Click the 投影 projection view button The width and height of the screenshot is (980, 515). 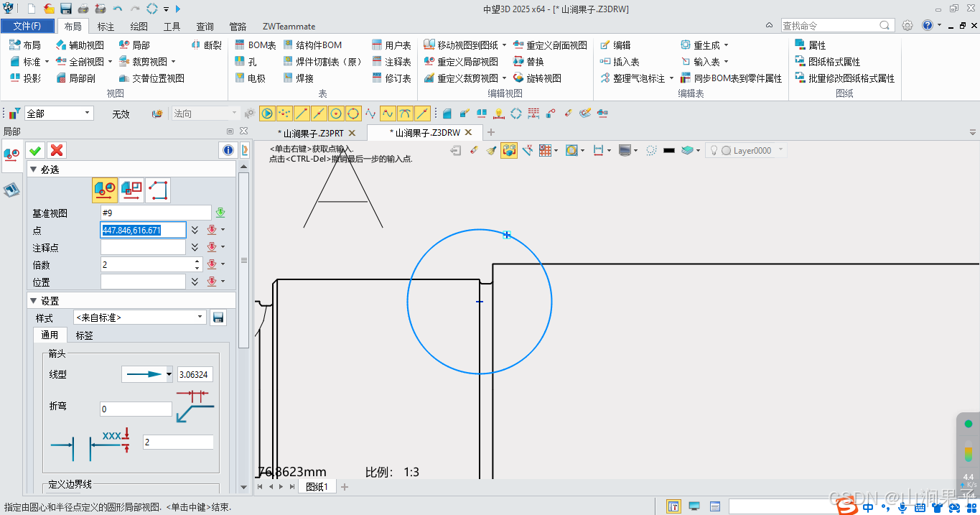[x=25, y=78]
